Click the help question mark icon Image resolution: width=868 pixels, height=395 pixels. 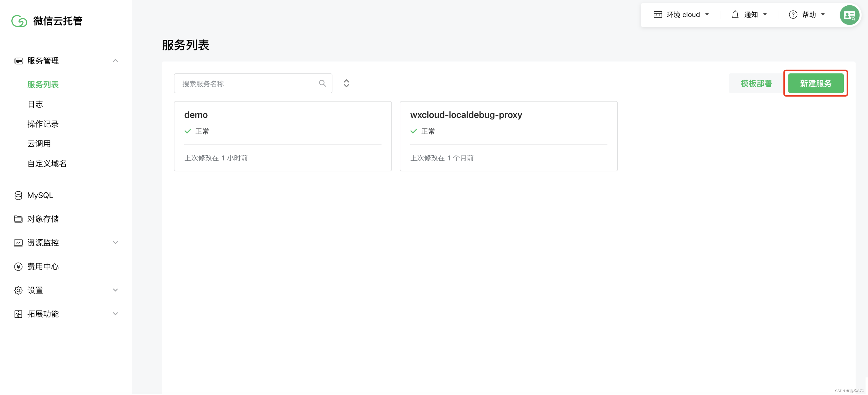(x=793, y=14)
